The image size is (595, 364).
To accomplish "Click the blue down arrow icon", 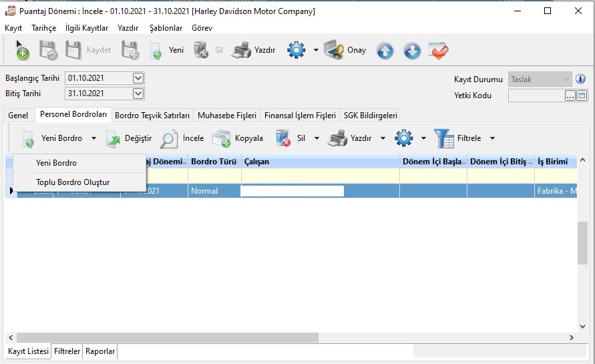I will click(412, 51).
